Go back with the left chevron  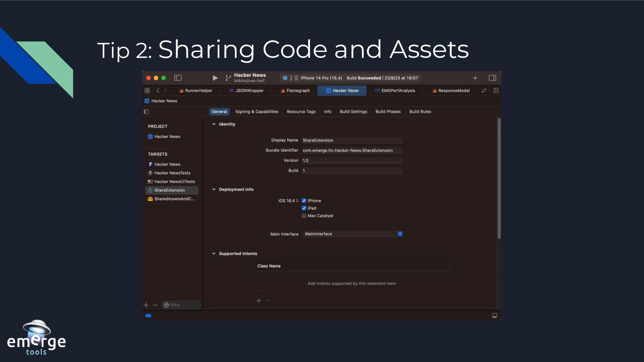(x=158, y=90)
